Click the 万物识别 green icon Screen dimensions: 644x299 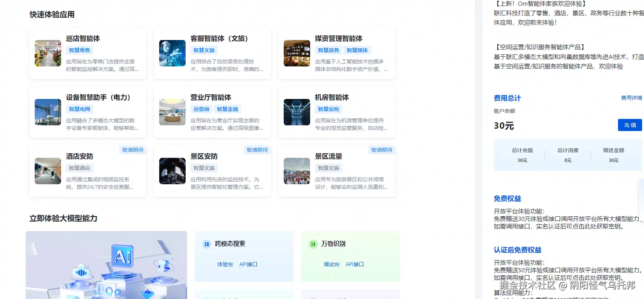[x=313, y=244]
